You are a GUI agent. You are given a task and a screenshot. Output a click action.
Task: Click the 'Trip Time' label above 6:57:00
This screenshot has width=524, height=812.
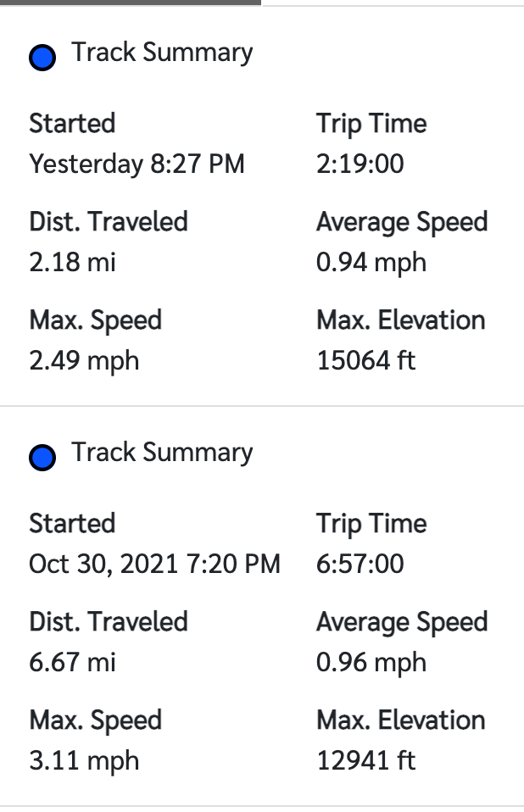[x=371, y=524]
